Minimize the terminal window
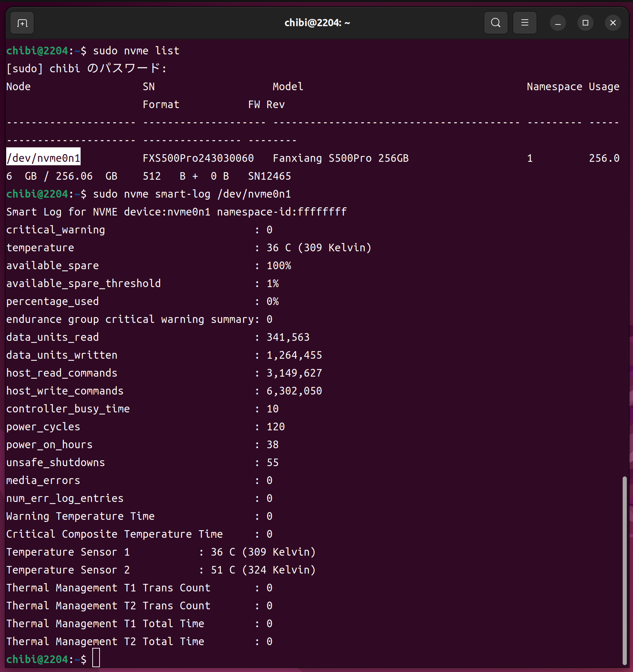Viewport: 633px width, 672px height. (x=558, y=23)
